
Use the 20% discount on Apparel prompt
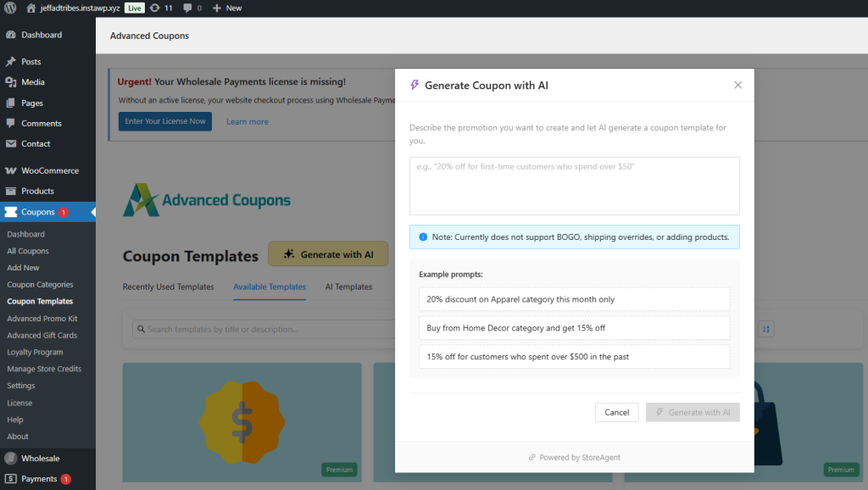tap(575, 299)
